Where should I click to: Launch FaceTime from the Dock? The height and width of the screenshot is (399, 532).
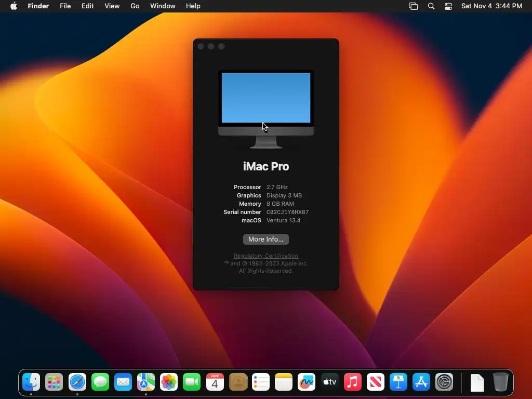tap(192, 382)
